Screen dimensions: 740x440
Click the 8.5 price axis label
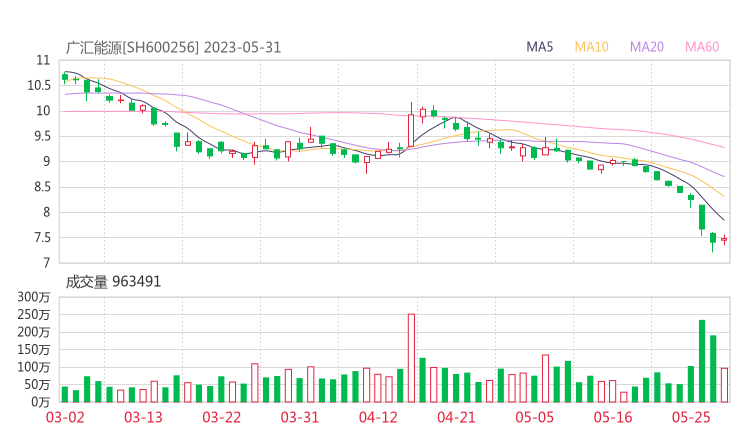[x=41, y=187]
